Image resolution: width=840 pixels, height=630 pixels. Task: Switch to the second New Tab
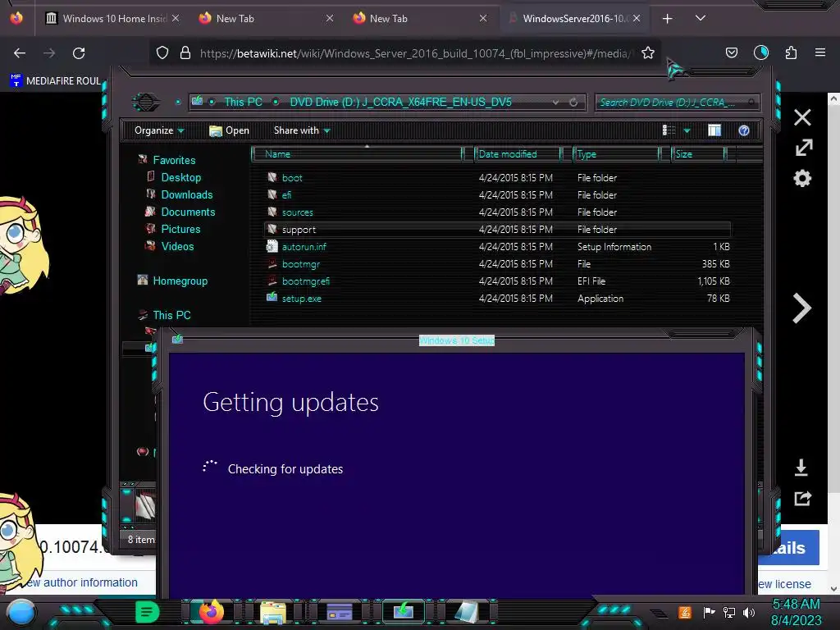(420, 19)
